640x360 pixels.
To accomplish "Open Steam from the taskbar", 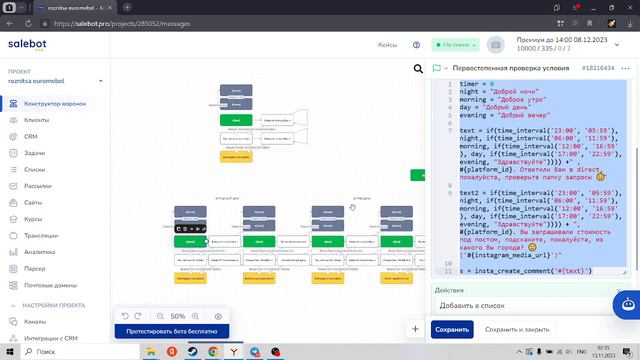I will pos(192,351).
